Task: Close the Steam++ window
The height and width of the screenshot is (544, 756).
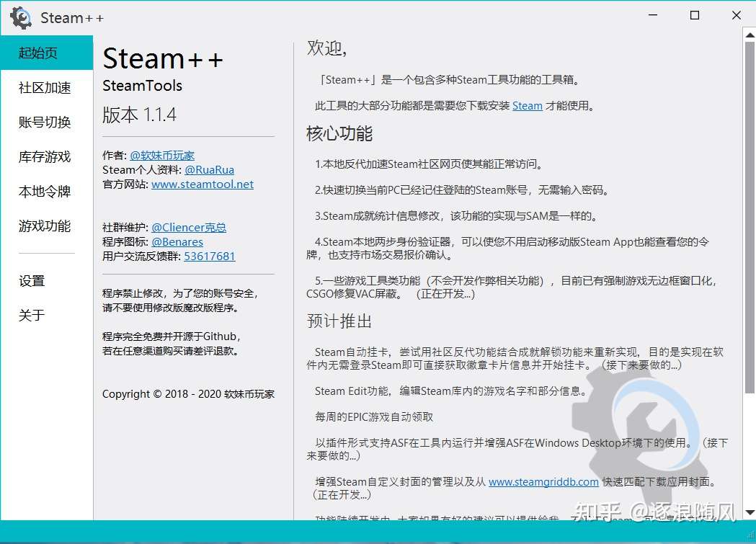Action: click(x=737, y=15)
